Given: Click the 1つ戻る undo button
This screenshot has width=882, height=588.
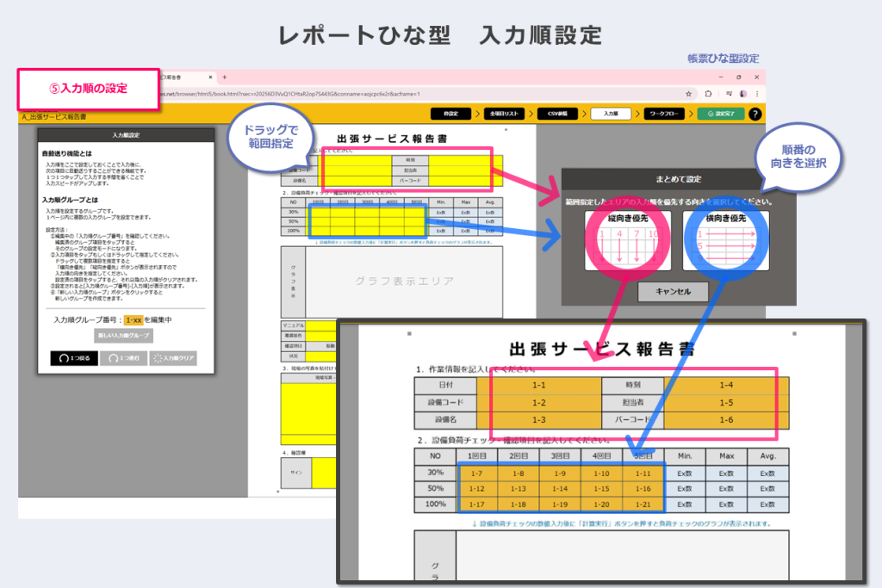Looking at the screenshot, I should pyautogui.click(x=74, y=358).
